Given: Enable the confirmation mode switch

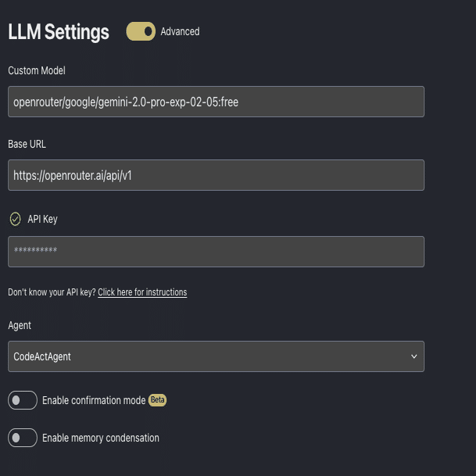Looking at the screenshot, I should click(x=23, y=400).
